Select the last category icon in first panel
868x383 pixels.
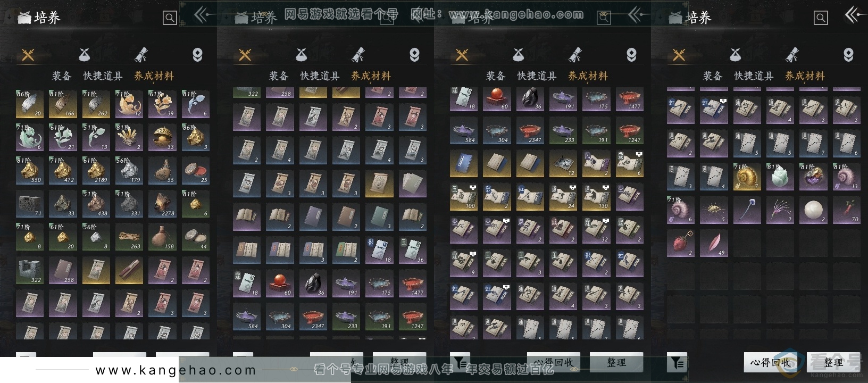coord(197,55)
